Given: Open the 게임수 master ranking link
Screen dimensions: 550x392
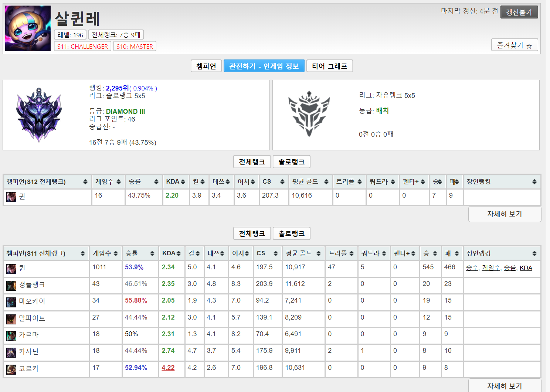Looking at the screenshot, I should coord(491,268).
